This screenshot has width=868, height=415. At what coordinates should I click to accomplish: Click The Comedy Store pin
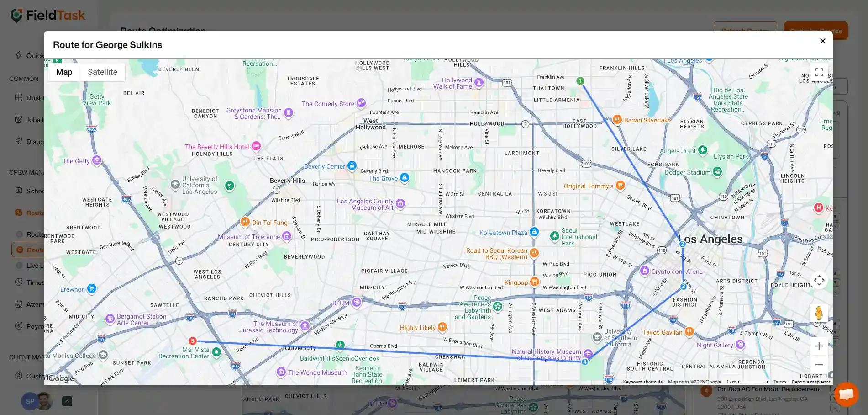(x=361, y=103)
